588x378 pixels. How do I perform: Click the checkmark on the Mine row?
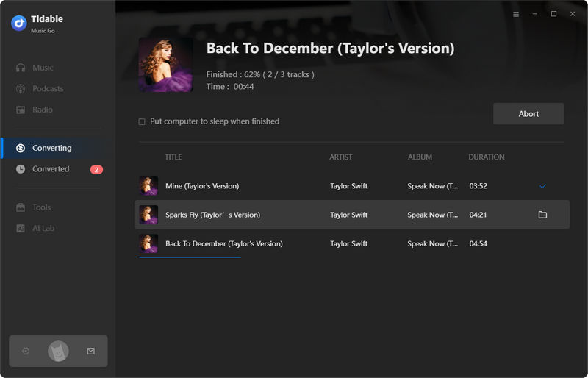(542, 186)
